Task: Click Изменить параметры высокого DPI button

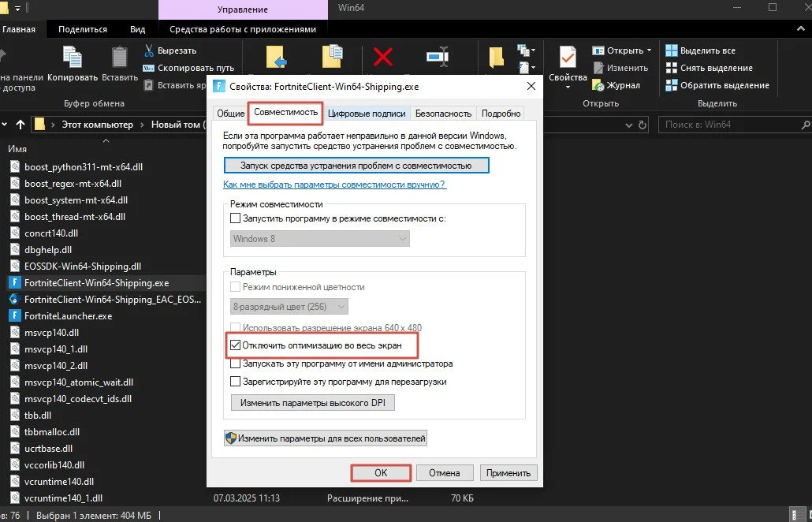Action: coord(313,402)
